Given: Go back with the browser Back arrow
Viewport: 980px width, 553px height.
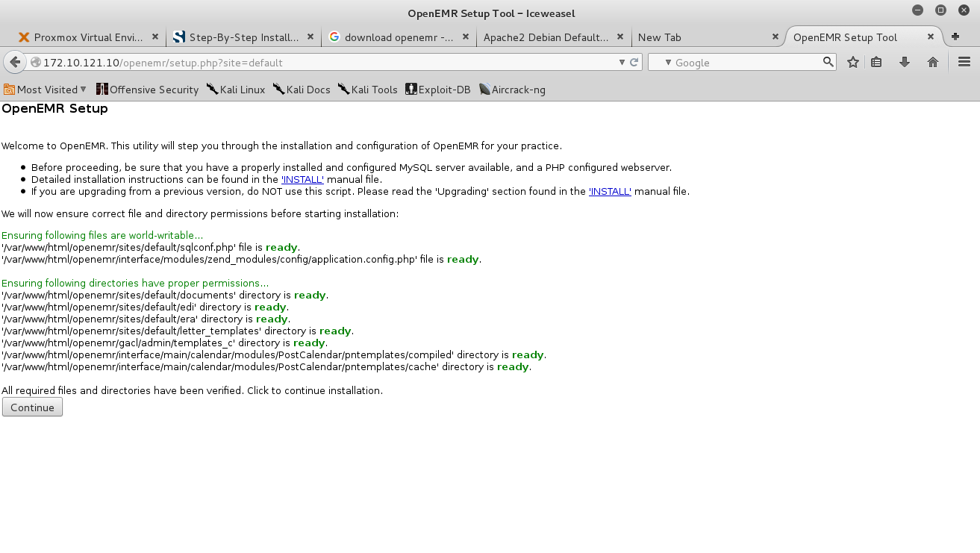Looking at the screenshot, I should 14,62.
